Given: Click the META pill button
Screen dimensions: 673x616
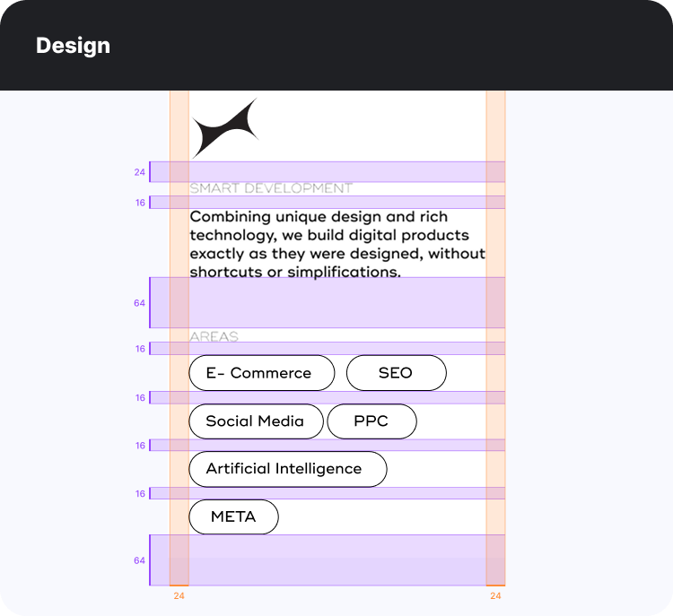Looking at the screenshot, I should [233, 516].
